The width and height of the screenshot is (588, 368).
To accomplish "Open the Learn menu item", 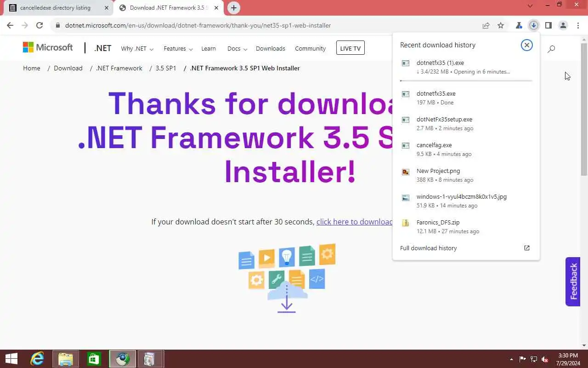I will [x=208, y=48].
